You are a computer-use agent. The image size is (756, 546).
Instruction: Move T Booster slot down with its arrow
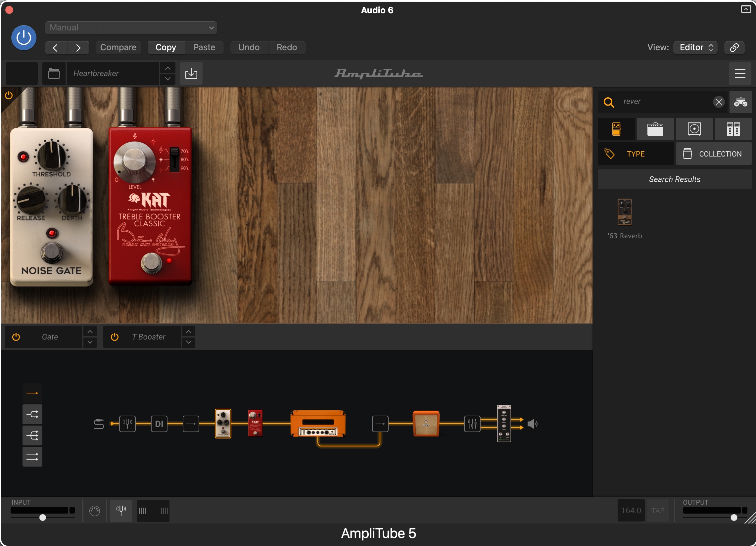(x=188, y=343)
